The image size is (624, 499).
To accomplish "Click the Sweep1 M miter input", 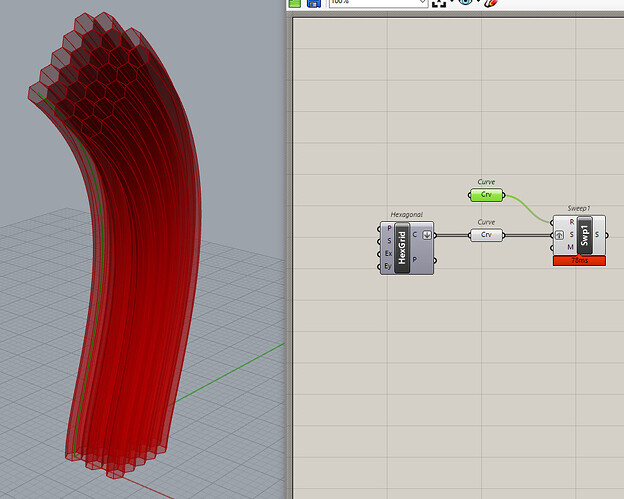I will tap(570, 247).
